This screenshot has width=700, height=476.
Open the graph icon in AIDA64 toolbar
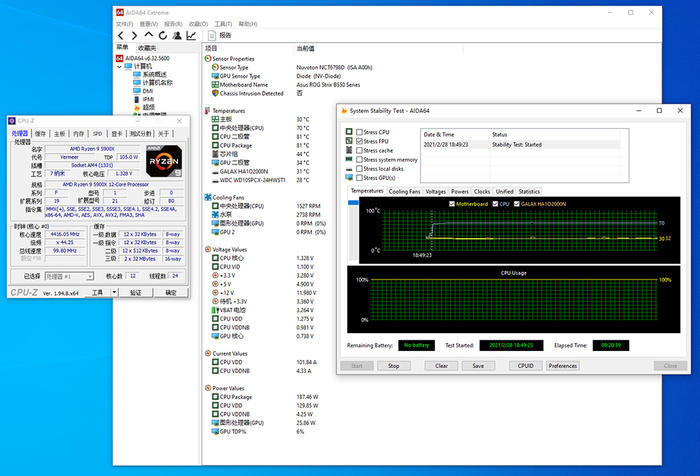tap(191, 35)
